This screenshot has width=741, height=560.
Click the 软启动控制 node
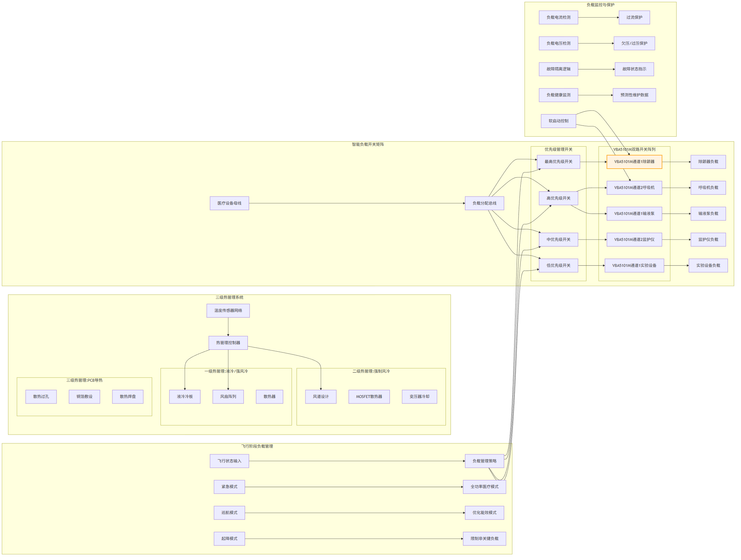[559, 121]
